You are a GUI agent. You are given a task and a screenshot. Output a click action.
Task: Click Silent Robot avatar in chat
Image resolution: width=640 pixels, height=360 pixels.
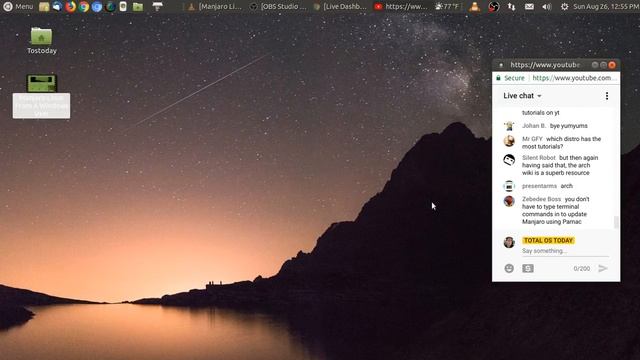(x=509, y=160)
